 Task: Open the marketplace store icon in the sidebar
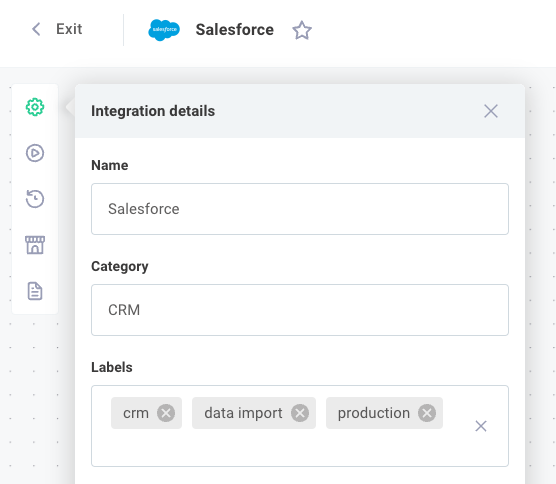tap(35, 245)
